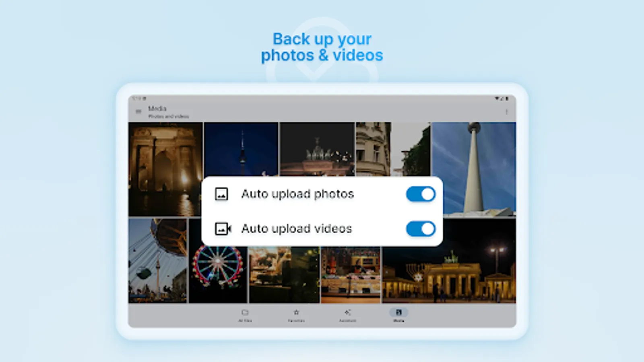Screen dimensions: 644x362
Task: Open the Assistant section
Action: click(348, 312)
